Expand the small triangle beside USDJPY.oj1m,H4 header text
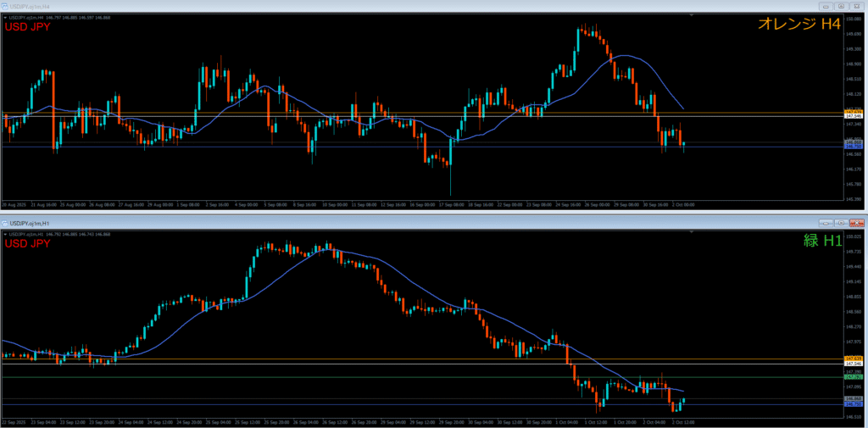The height and width of the screenshot is (428, 868). (x=6, y=18)
